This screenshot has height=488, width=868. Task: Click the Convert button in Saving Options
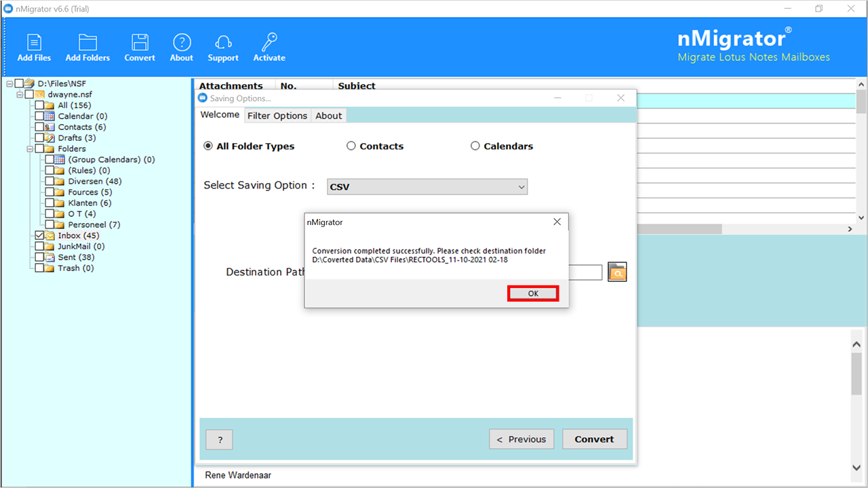tap(595, 439)
